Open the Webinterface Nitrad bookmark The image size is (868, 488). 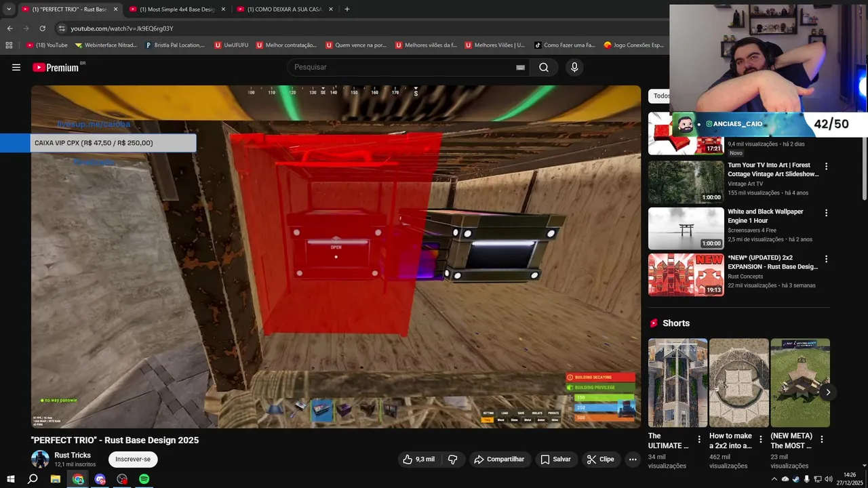point(106,45)
